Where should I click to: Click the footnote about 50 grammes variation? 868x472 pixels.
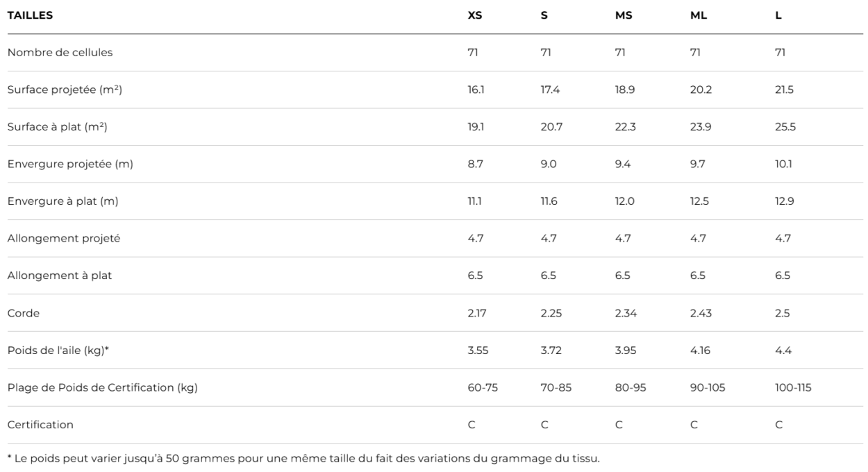(x=303, y=458)
